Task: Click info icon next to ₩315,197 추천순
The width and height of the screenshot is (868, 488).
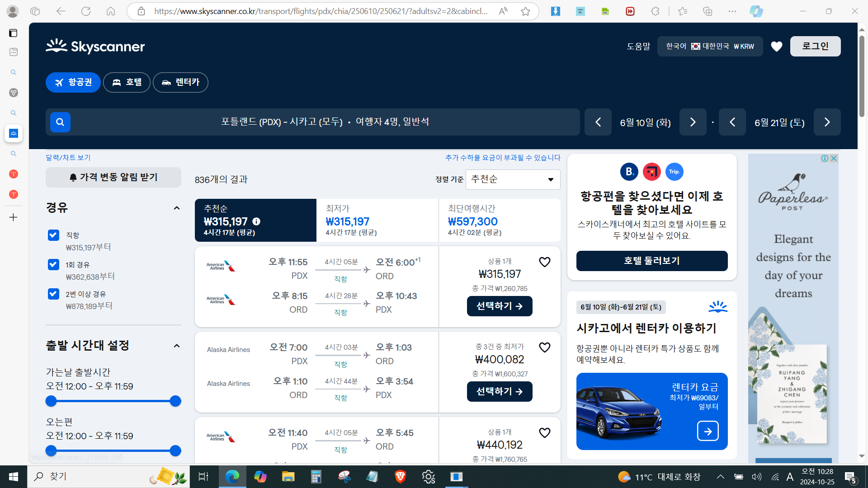Action: point(256,221)
